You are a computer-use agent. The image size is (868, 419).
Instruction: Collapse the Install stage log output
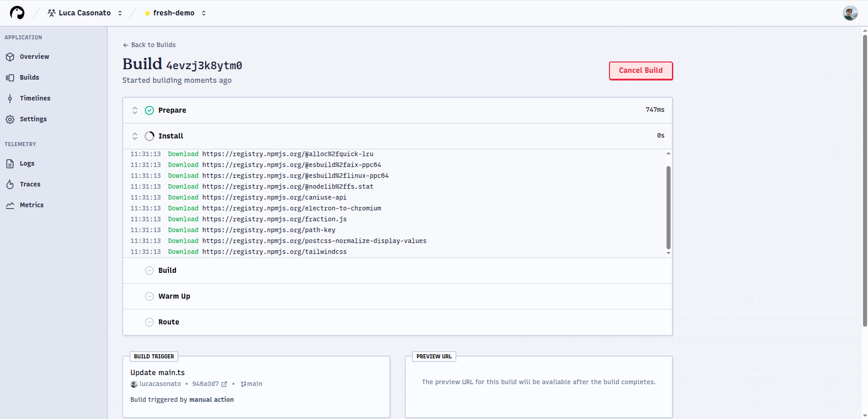click(x=135, y=136)
